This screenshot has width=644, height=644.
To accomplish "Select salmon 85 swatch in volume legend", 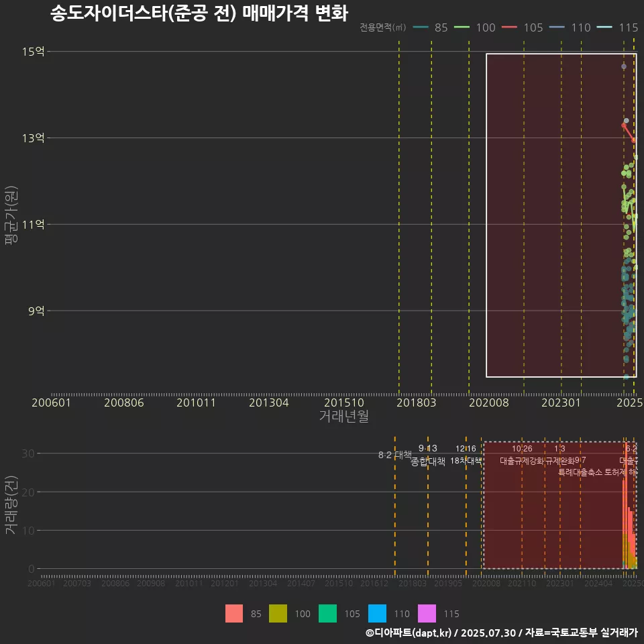I will click(234, 614).
